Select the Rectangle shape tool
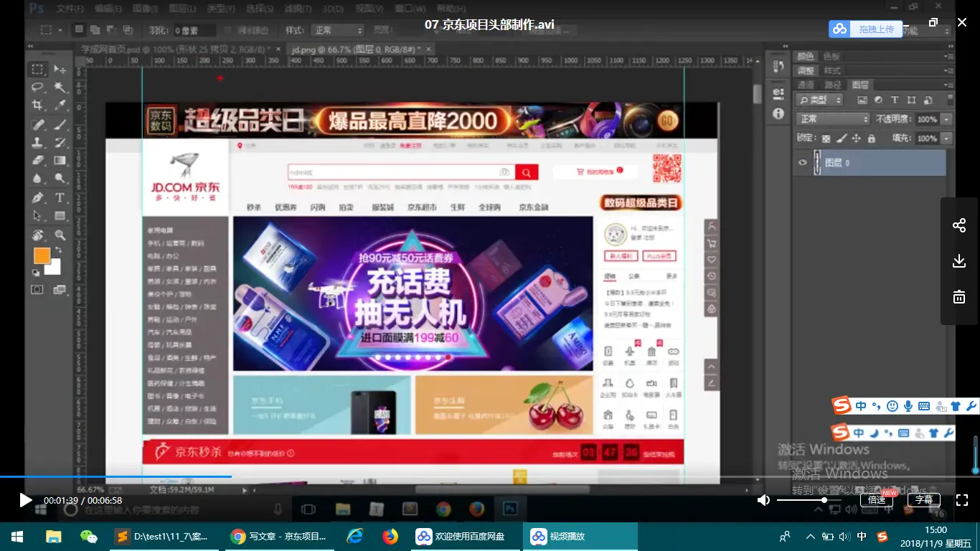980x551 pixels. [x=60, y=216]
